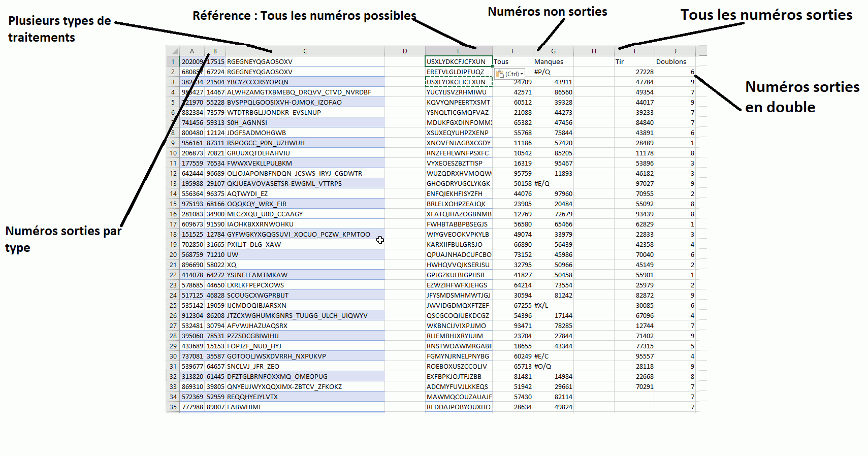Select the #E/C error cell
This screenshot has width=868, height=456.
pyautogui.click(x=554, y=356)
